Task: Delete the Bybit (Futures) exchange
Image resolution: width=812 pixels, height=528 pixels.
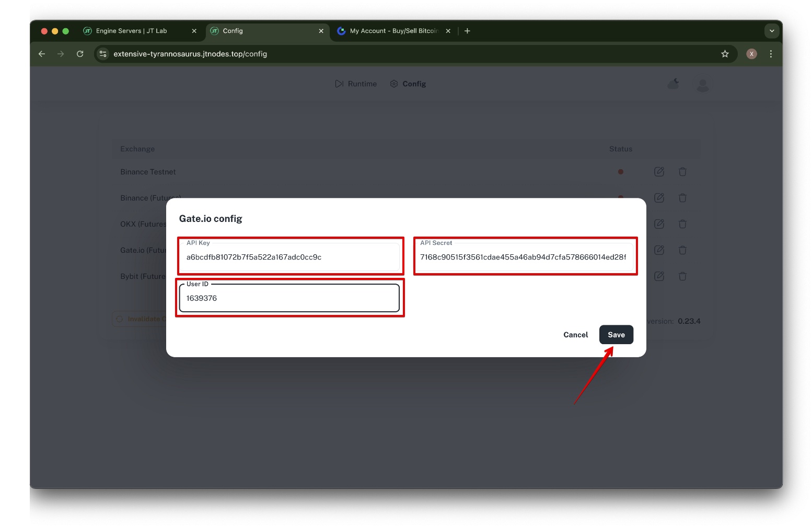Action: 682,276
